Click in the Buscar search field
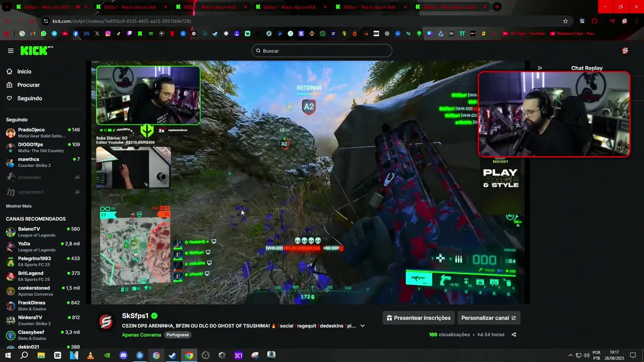The width and height of the screenshot is (644, 362). click(322, 51)
